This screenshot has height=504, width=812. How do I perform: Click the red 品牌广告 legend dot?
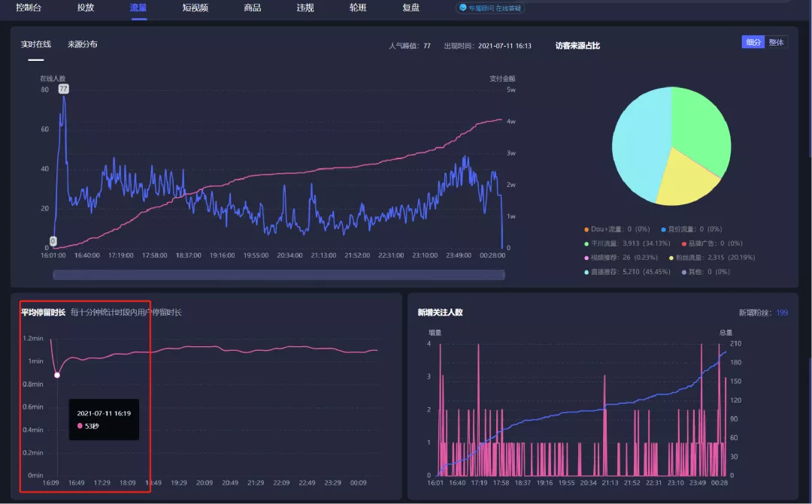tap(684, 243)
